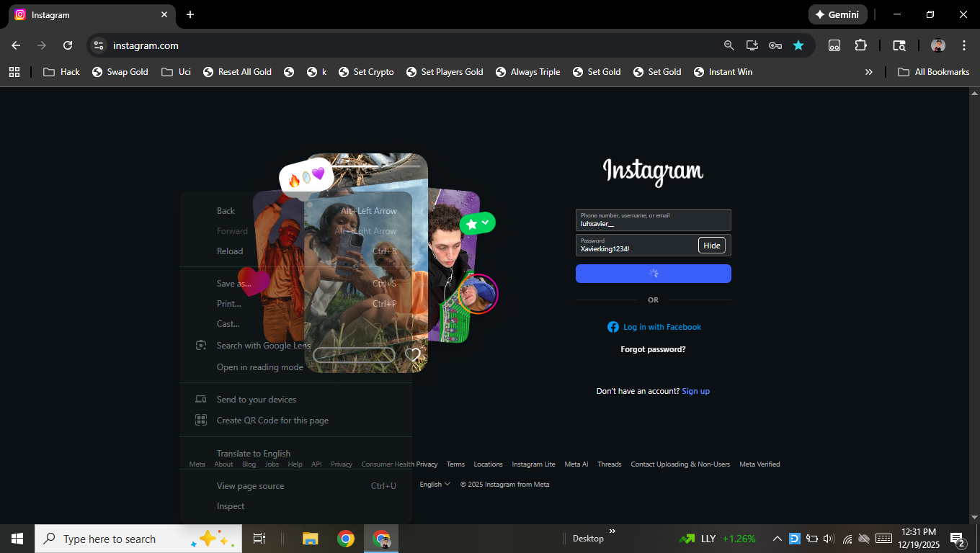Open the Terms footer link
The image size is (980, 553).
pyautogui.click(x=455, y=464)
